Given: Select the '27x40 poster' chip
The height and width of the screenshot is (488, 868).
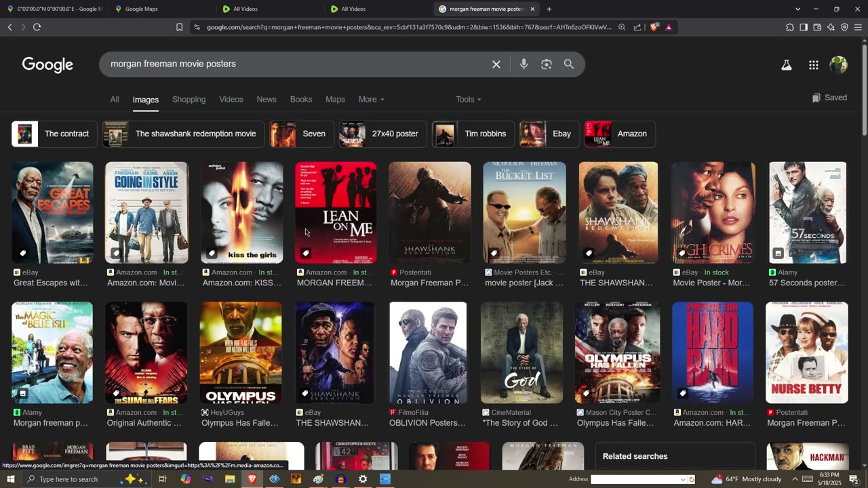Looking at the screenshot, I should tap(382, 134).
